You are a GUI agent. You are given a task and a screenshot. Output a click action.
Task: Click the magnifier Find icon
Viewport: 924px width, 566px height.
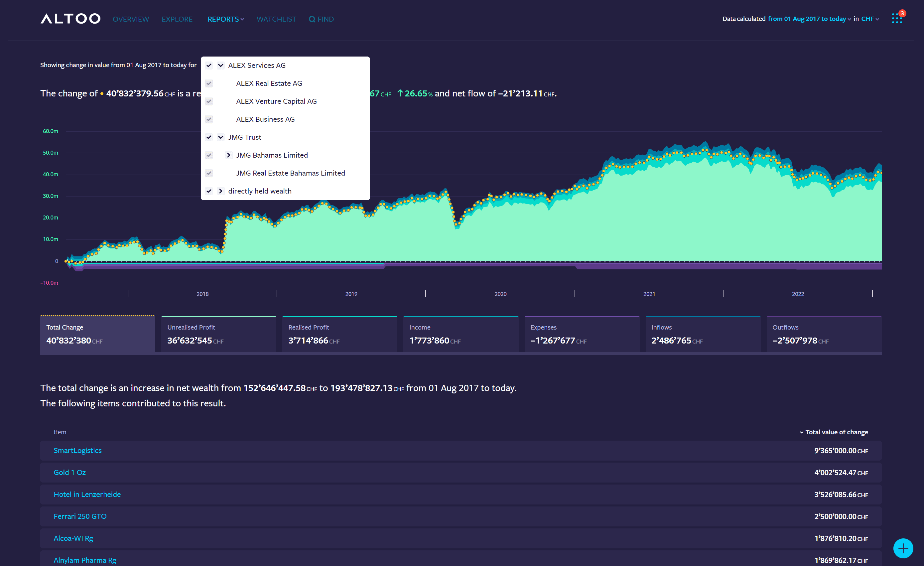pyautogui.click(x=312, y=19)
